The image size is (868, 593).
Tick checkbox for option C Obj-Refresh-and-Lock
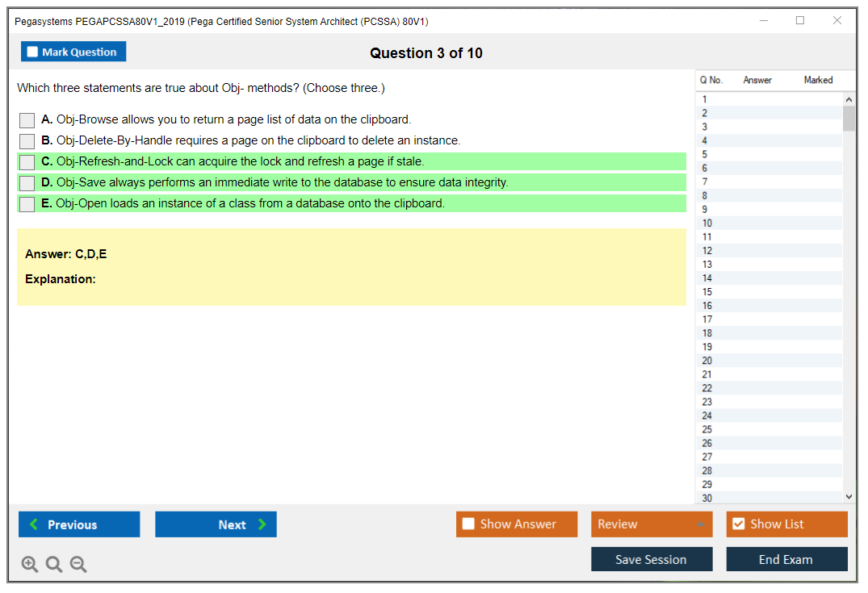coord(27,162)
